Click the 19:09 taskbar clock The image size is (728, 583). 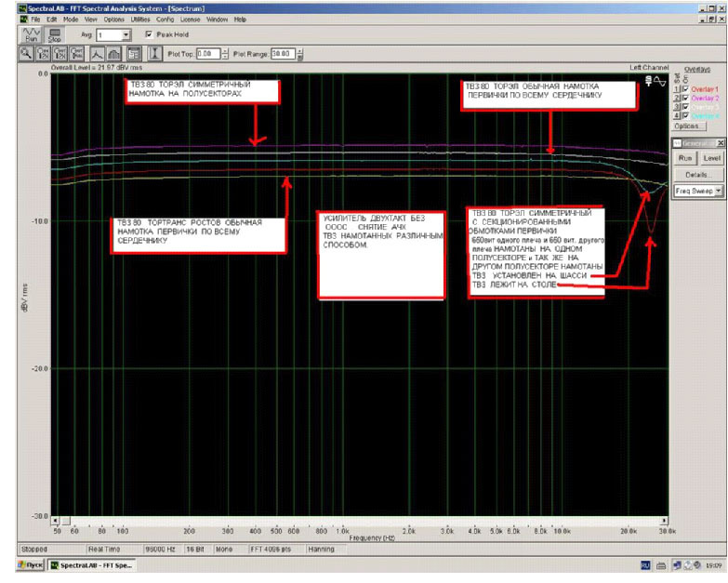(x=714, y=565)
